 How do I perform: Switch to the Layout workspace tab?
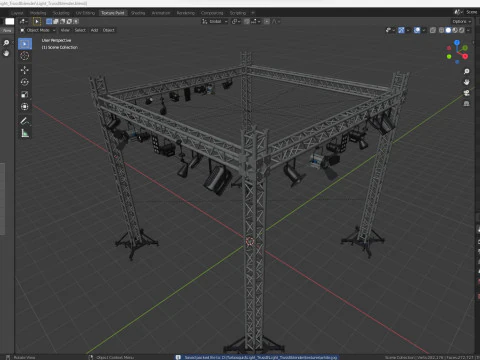(17, 13)
